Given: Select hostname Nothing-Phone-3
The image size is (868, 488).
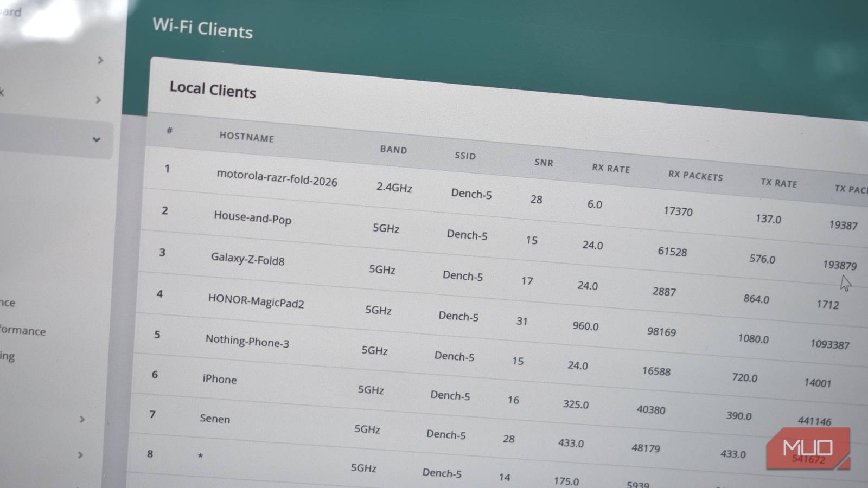Looking at the screenshot, I should click(247, 341).
